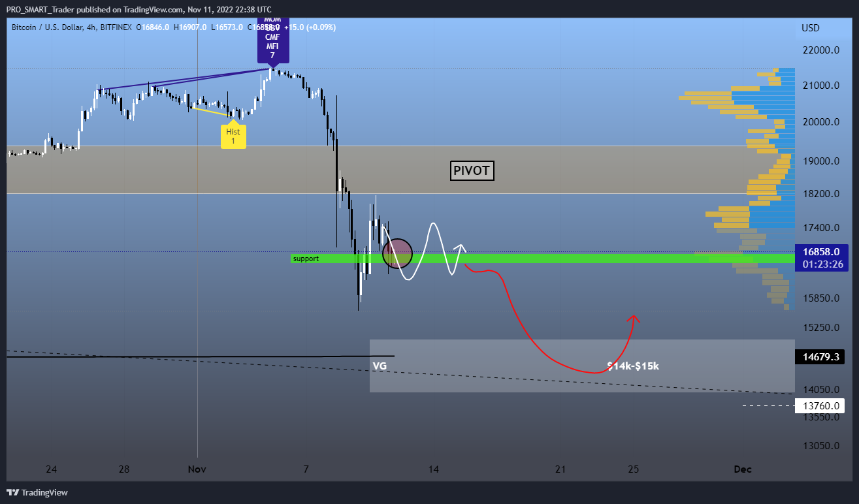Click the date label 28 on time axis
Screen dimensions: 859x504
pos(125,469)
